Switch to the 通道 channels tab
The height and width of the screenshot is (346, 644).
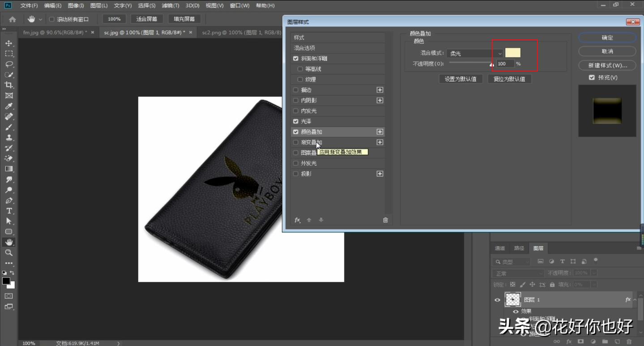click(499, 248)
